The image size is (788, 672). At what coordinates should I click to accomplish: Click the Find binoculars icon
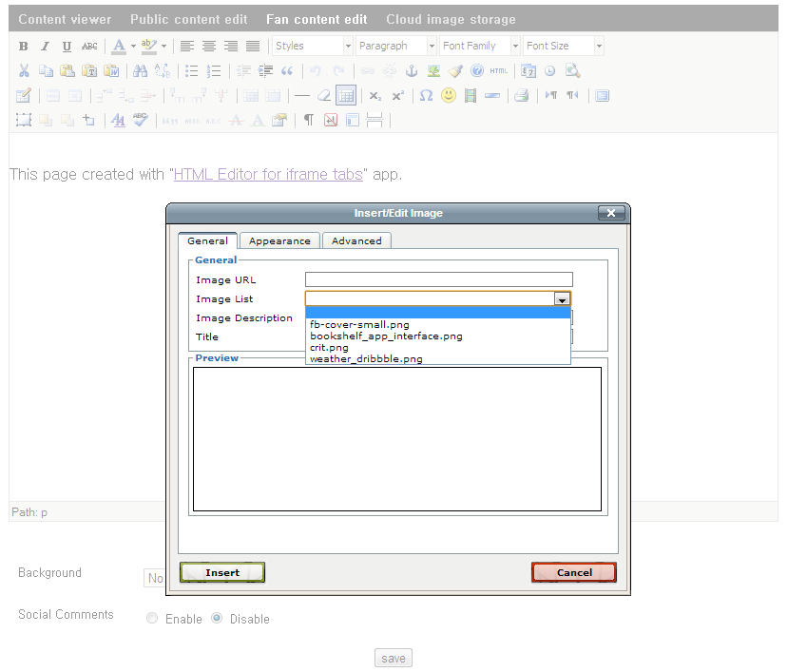click(141, 71)
